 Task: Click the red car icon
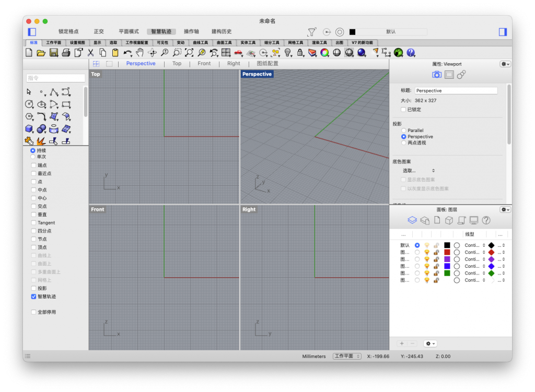pos(238,53)
